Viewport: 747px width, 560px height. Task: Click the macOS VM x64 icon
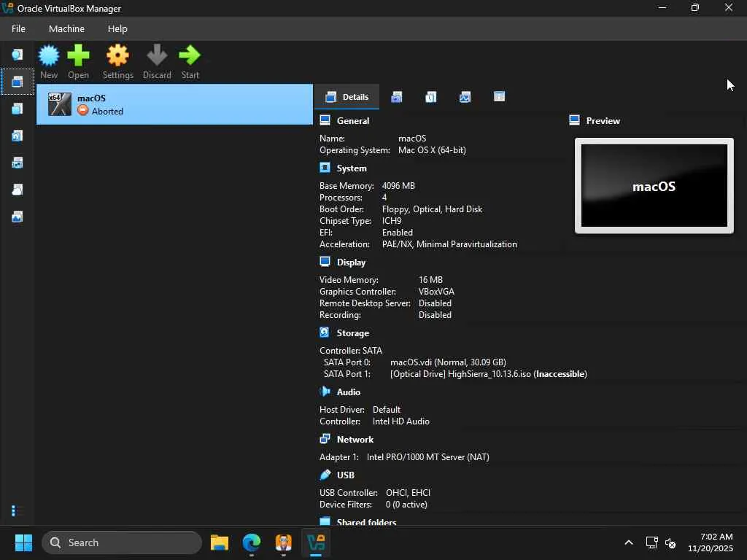pyautogui.click(x=60, y=104)
